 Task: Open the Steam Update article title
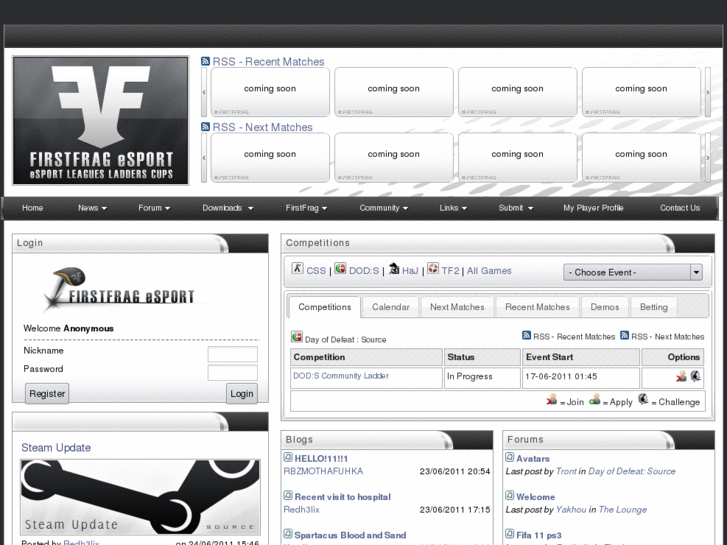click(x=56, y=448)
